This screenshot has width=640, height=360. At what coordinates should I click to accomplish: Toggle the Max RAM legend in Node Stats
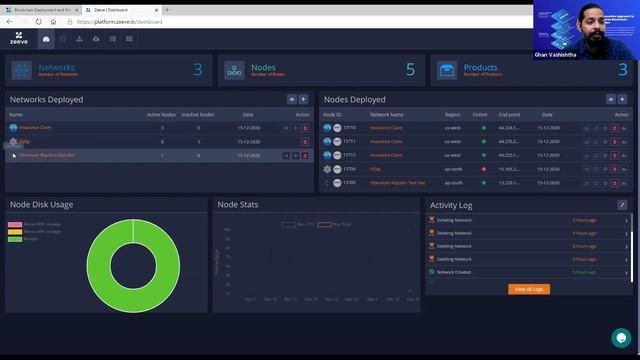click(334, 224)
